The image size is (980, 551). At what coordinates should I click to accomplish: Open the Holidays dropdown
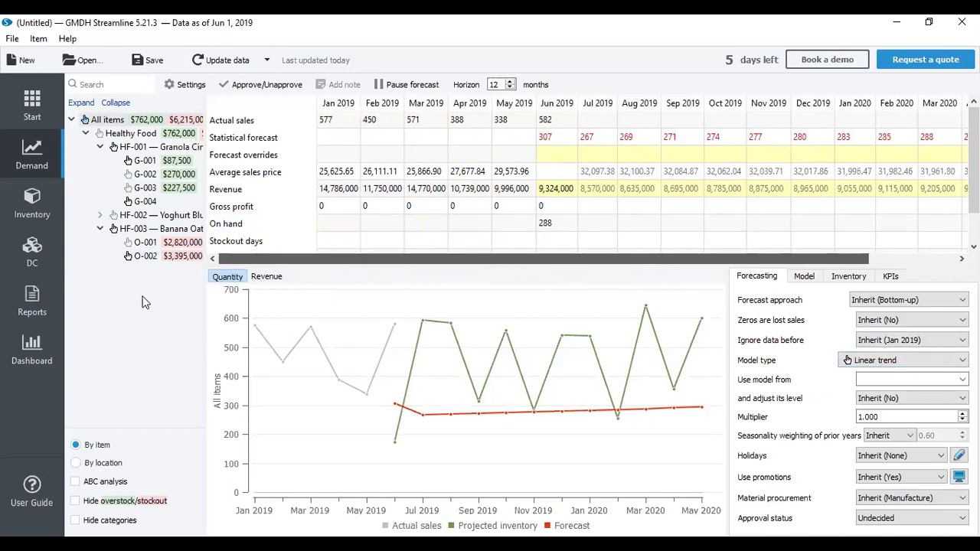pos(901,455)
